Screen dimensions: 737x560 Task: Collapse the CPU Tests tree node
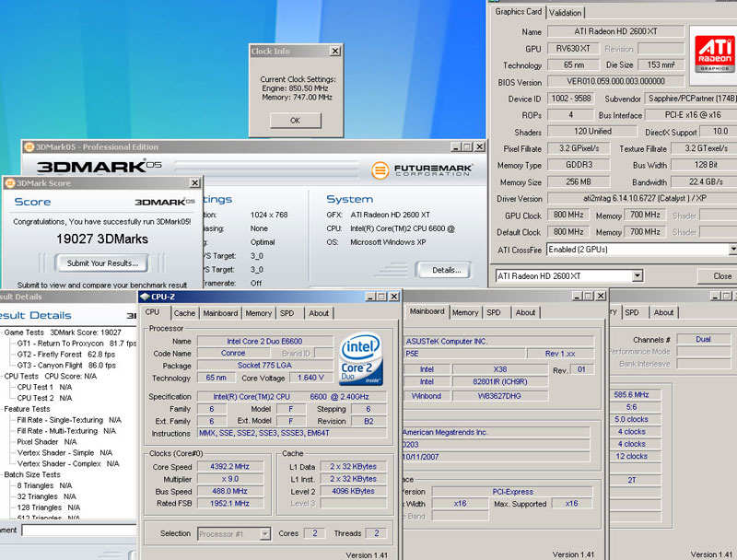coord(51,376)
